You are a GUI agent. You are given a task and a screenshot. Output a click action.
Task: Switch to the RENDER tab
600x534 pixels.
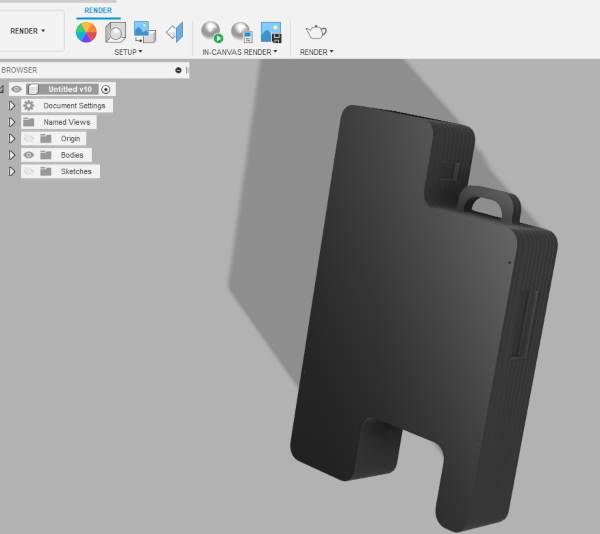(98, 10)
